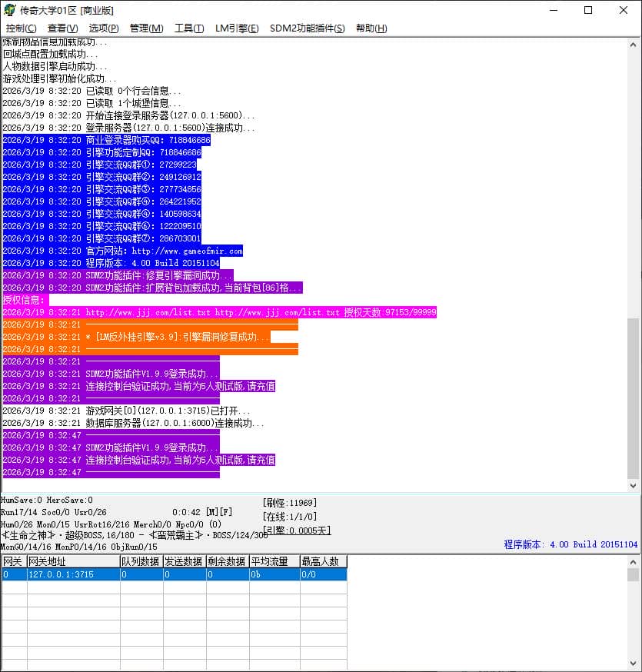Click log line 商业登录器购买QQ: 718846686

pos(106,140)
